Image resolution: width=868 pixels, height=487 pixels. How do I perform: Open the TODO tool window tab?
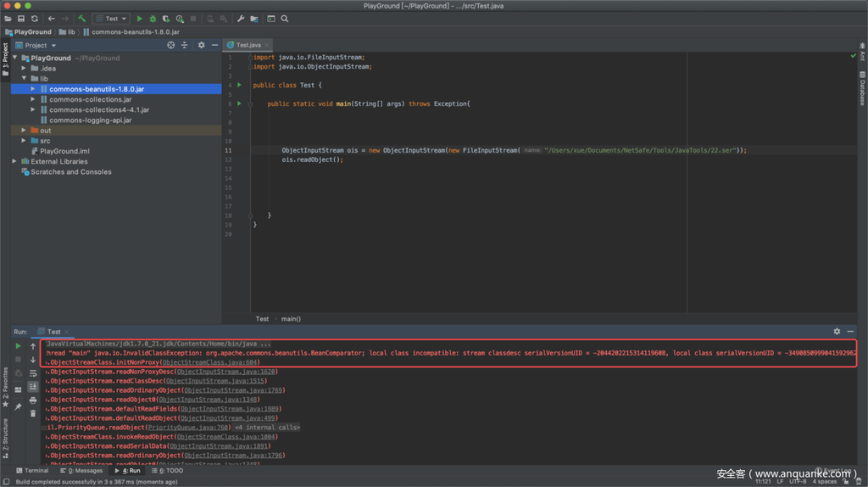(170, 470)
